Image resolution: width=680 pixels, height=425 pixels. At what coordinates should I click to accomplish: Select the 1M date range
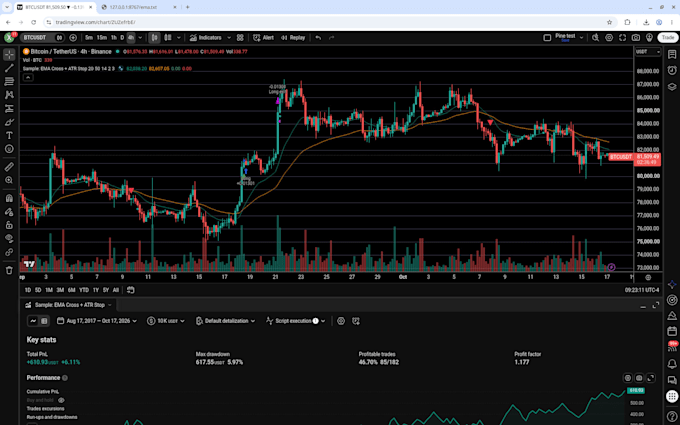click(49, 290)
